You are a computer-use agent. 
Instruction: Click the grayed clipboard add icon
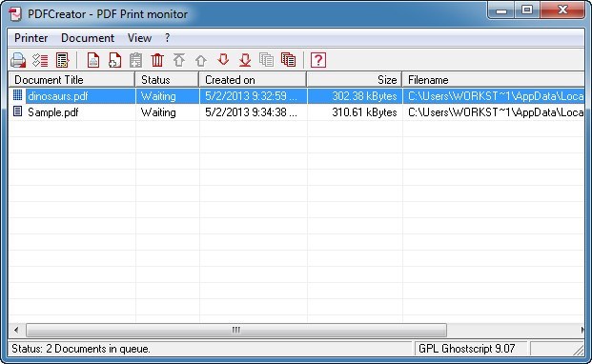pyautogui.click(x=136, y=60)
